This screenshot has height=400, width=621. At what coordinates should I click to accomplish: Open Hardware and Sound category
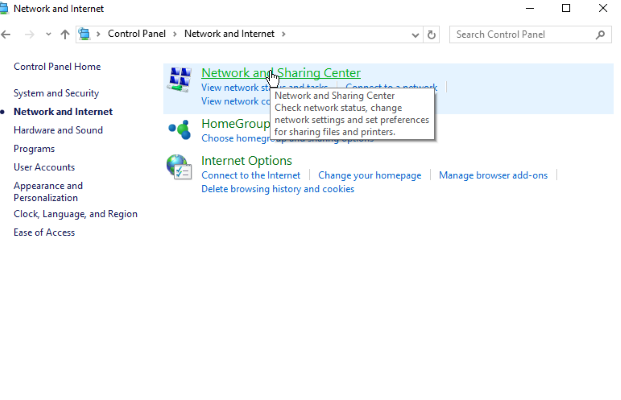pyautogui.click(x=58, y=130)
